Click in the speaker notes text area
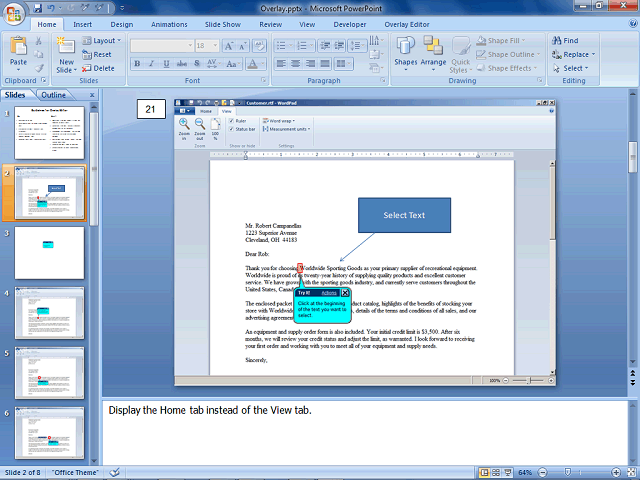The width and height of the screenshot is (640, 480). 364,433
